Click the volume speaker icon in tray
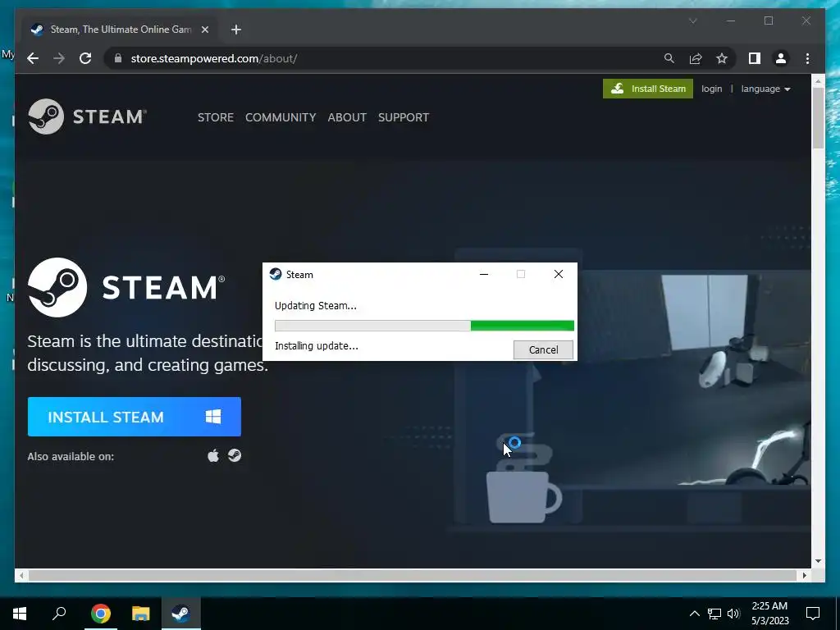The height and width of the screenshot is (630, 840). tap(733, 614)
